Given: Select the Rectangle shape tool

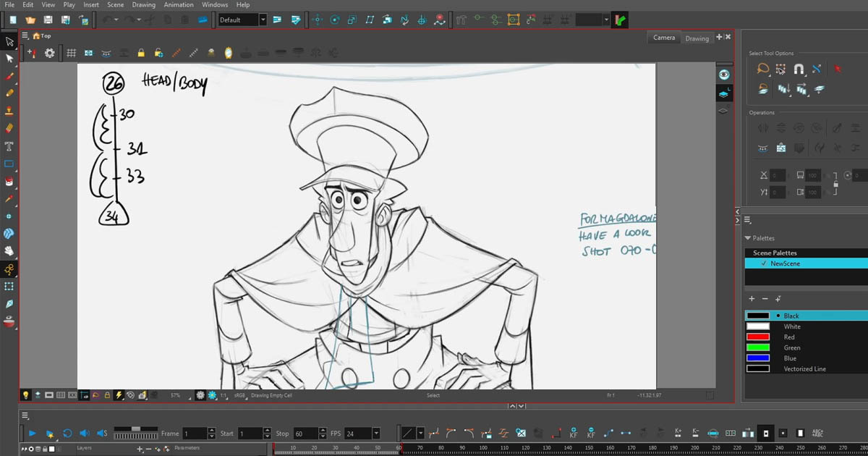Looking at the screenshot, I should [9, 164].
